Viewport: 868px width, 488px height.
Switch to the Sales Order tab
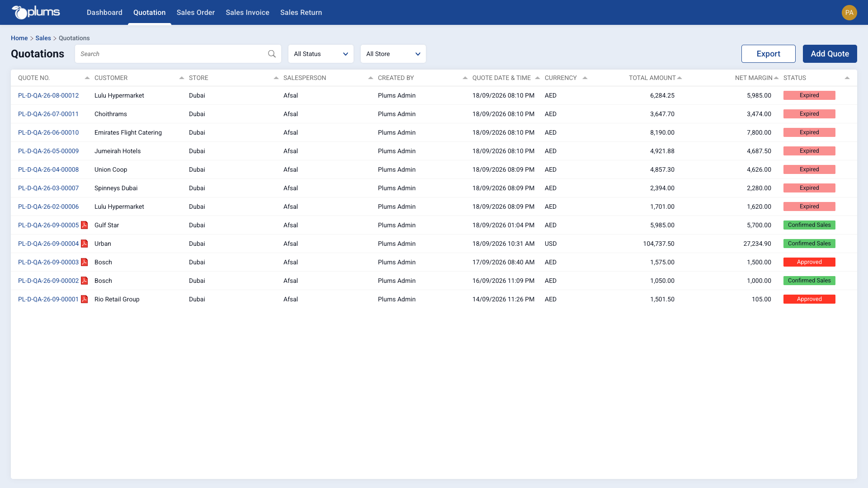pyautogui.click(x=196, y=12)
